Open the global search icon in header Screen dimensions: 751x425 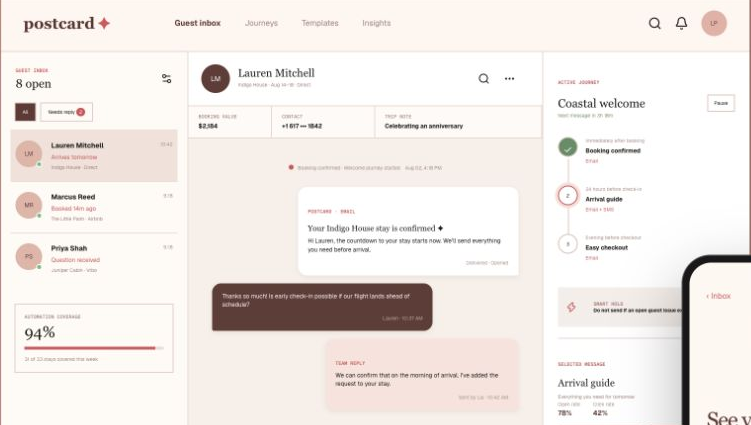654,23
